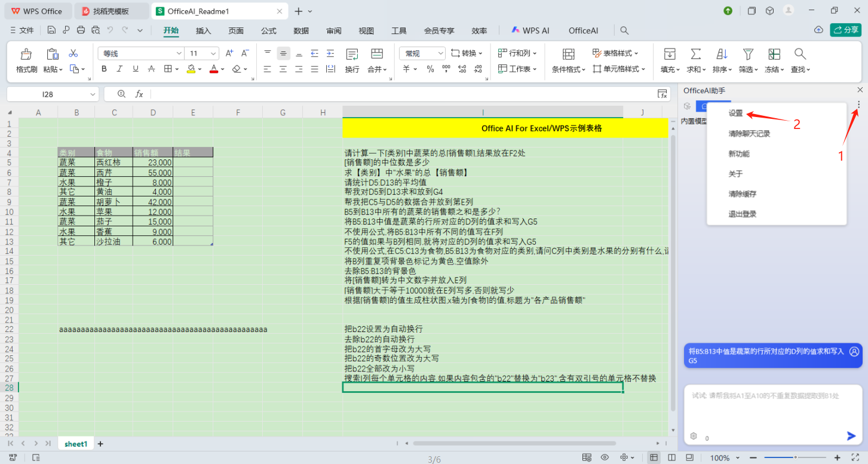Click the Sort (排序) button
868x464 pixels.
(722, 60)
